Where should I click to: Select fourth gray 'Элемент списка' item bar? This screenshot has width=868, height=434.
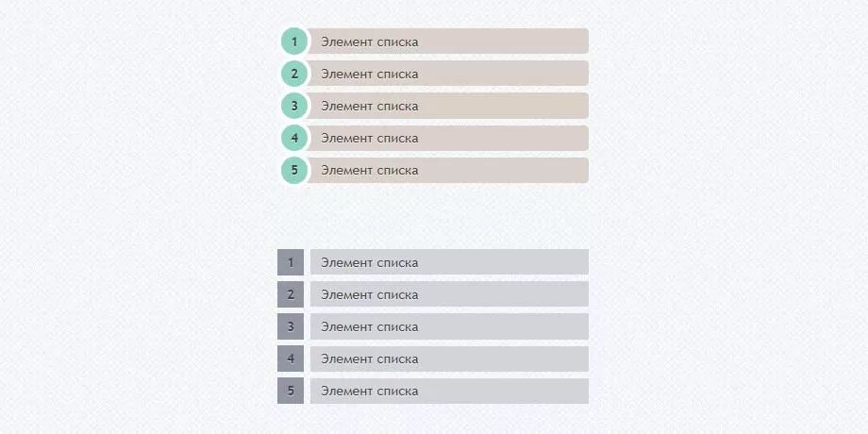[449, 359]
